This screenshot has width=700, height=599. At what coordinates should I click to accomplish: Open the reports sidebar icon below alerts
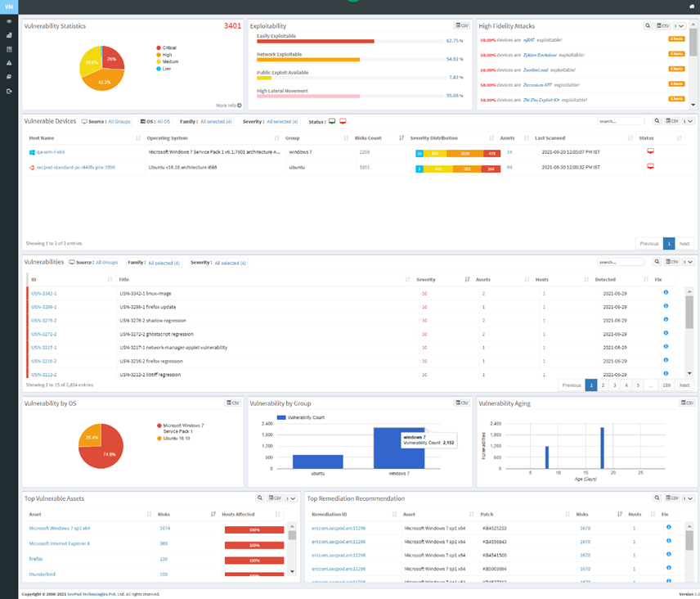pos(9,77)
